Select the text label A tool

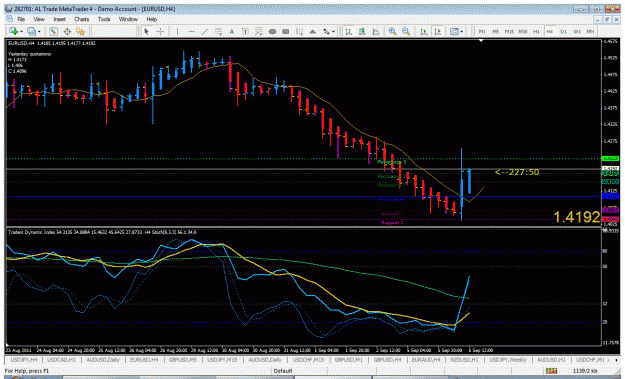point(232,31)
